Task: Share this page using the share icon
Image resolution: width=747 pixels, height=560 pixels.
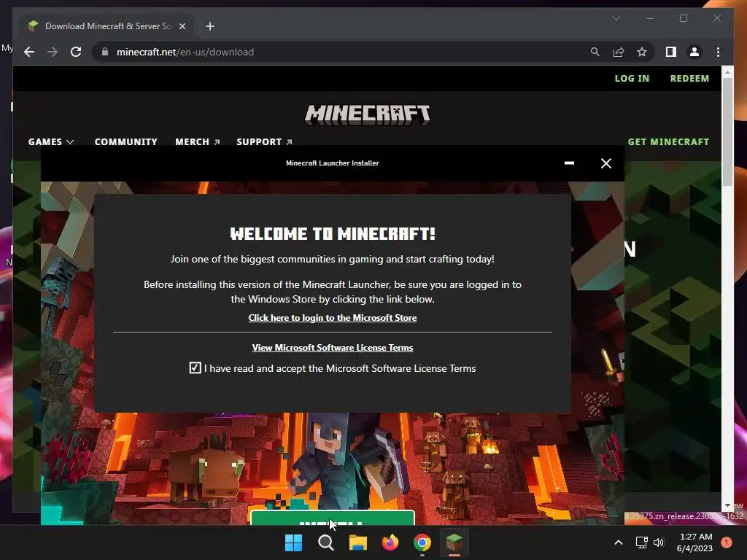Action: (619, 52)
